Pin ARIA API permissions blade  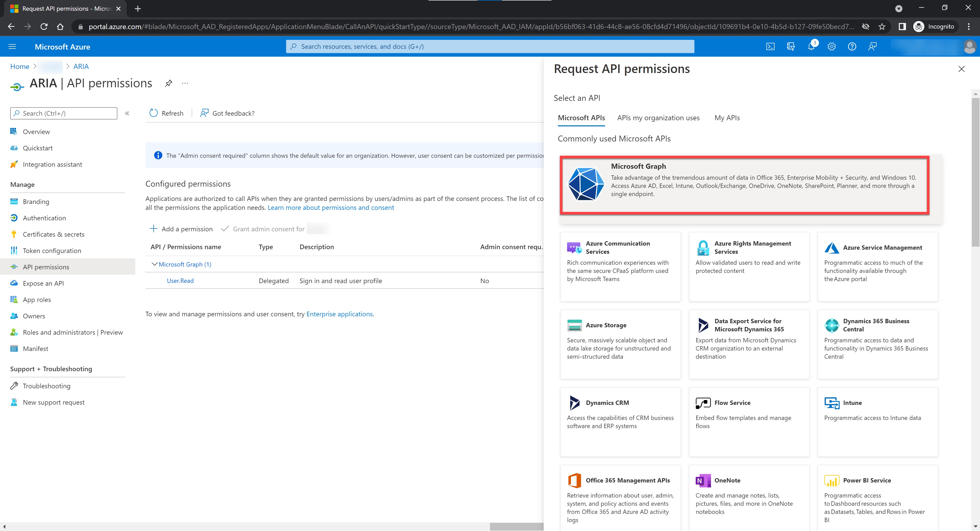[168, 83]
